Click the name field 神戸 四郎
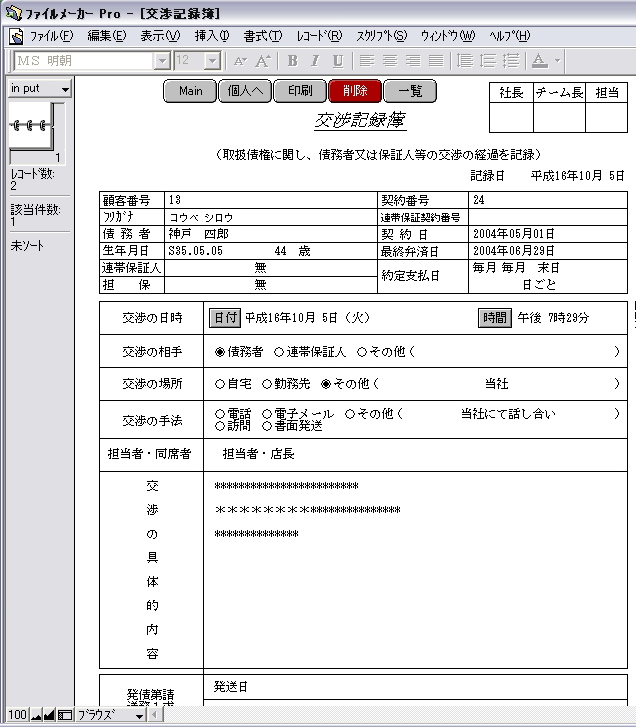This screenshot has height=727, width=636. point(271,234)
